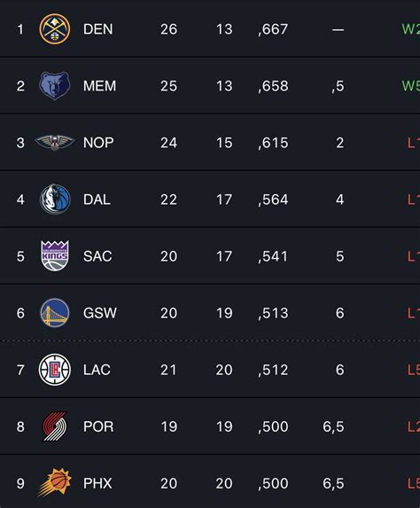This screenshot has height=508, width=420.
Task: Select Memphis ,658 win percentage cell
Action: tap(273, 86)
